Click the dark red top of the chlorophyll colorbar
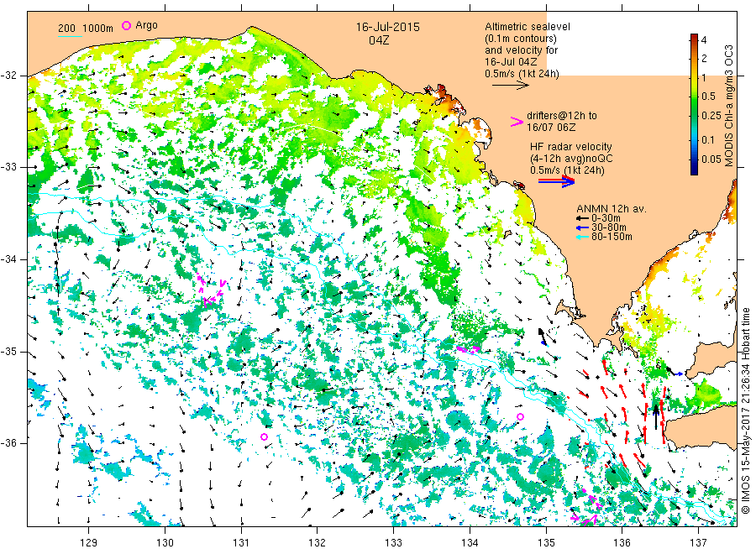The height and width of the screenshot is (554, 756). click(694, 37)
